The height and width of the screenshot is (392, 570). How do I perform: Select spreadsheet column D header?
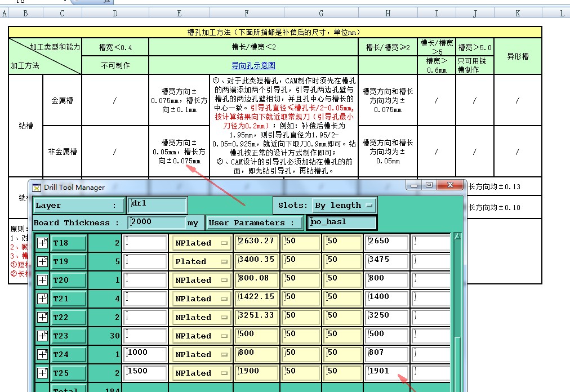tap(115, 13)
